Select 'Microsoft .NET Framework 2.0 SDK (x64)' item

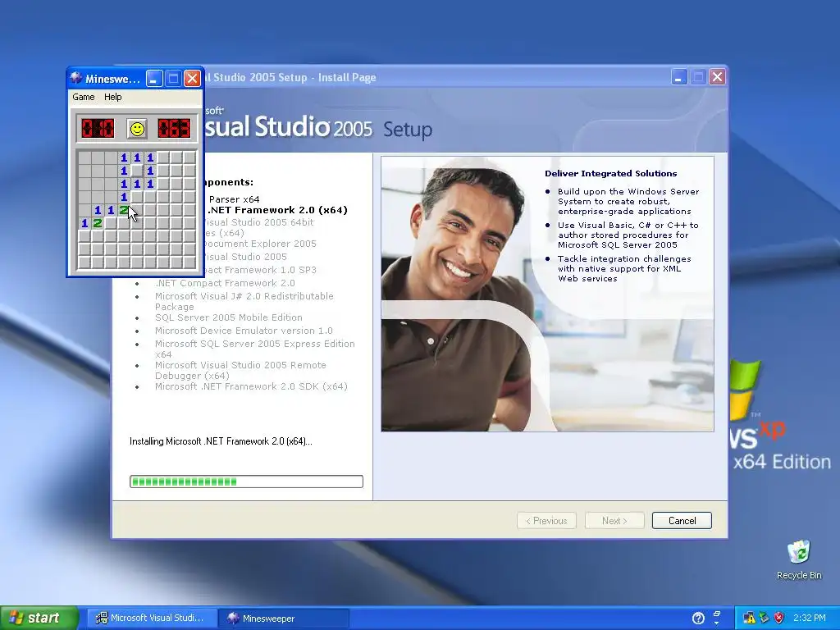(251, 386)
